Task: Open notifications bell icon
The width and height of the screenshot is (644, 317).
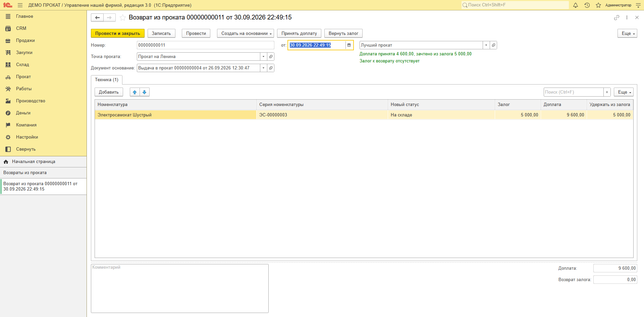Action: [576, 5]
